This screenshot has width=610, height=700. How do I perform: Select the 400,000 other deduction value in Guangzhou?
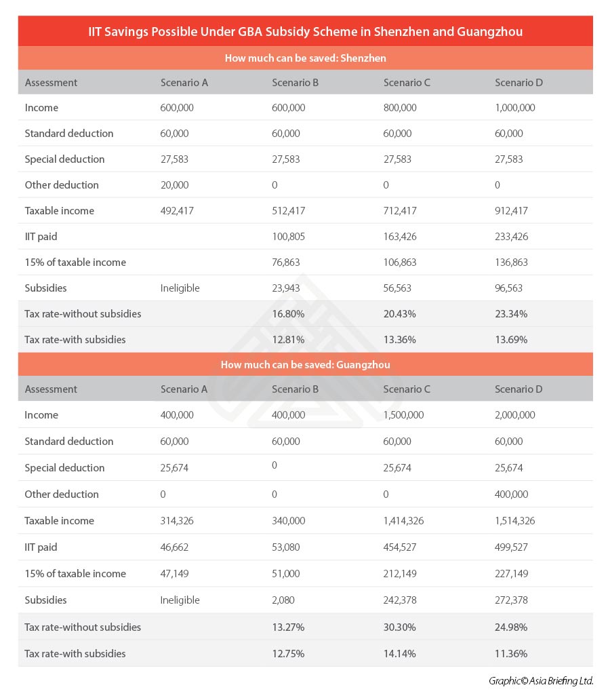514,494
